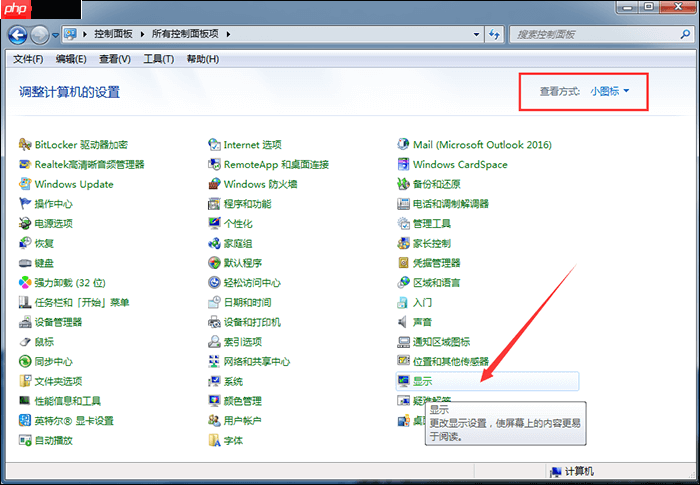
Task: Open the 自动播放 icon
Action: [25, 440]
